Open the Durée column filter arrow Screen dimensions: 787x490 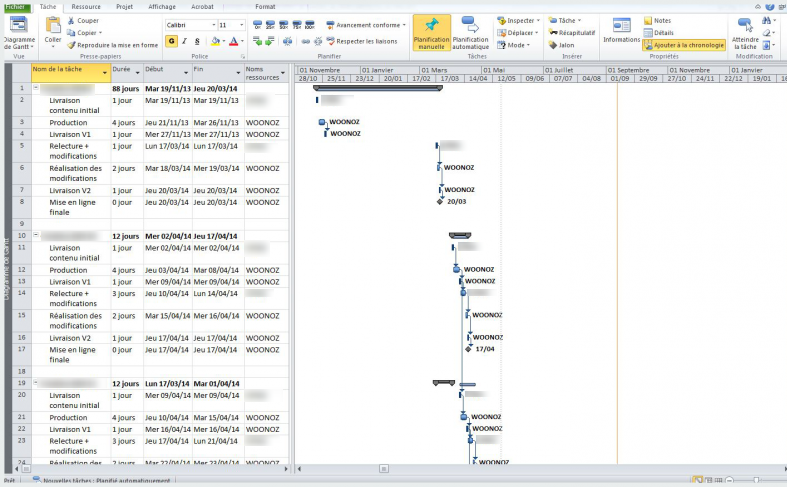(x=138, y=73)
